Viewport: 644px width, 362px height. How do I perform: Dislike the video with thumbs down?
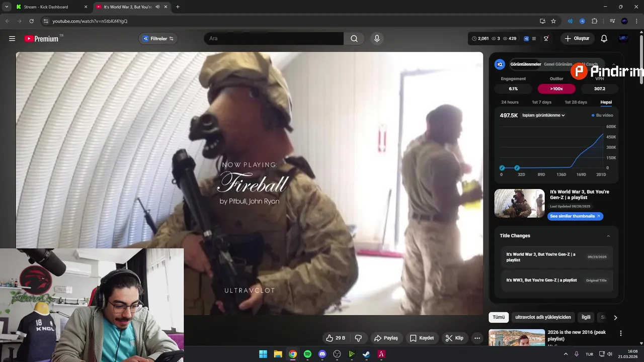coord(358,338)
